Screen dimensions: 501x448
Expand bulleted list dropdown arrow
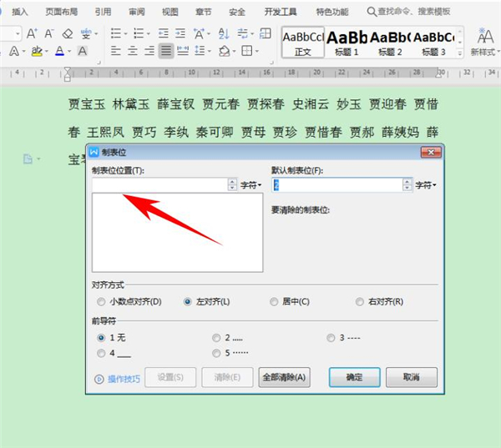(x=125, y=33)
